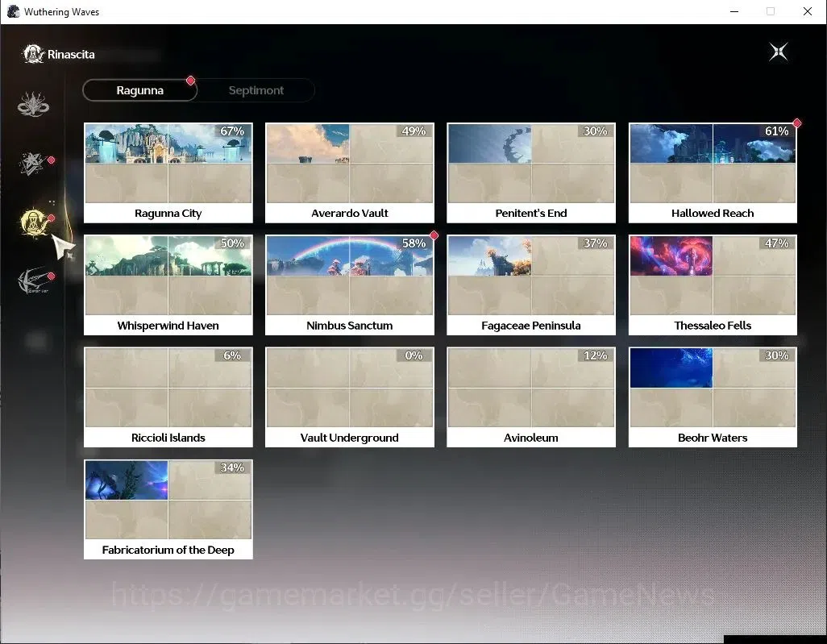Viewport: 827px width, 644px height.
Task: Click the Rinascita region title text
Action: coord(71,54)
